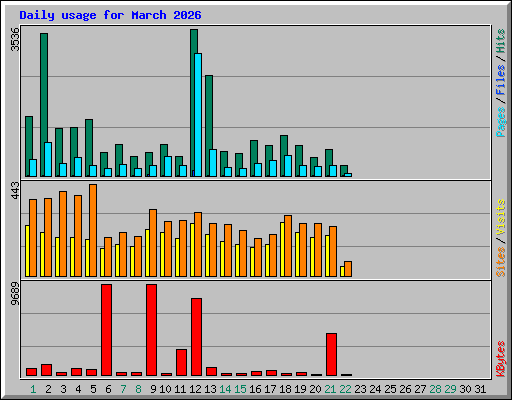Click the 3536 axis maximum label
Image resolution: width=512 pixels, height=400 pixels.
(x=16, y=39)
